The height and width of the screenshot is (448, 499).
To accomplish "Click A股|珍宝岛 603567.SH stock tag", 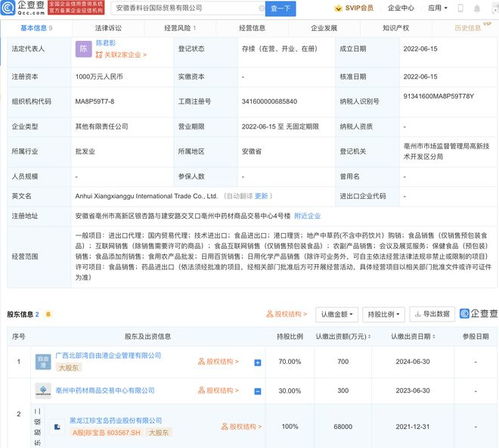I will [x=106, y=433].
